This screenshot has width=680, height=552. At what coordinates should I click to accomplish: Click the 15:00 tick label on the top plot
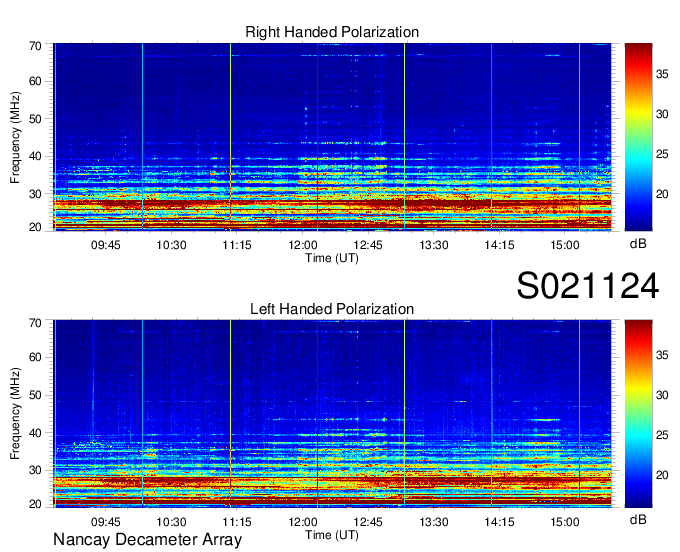click(565, 245)
